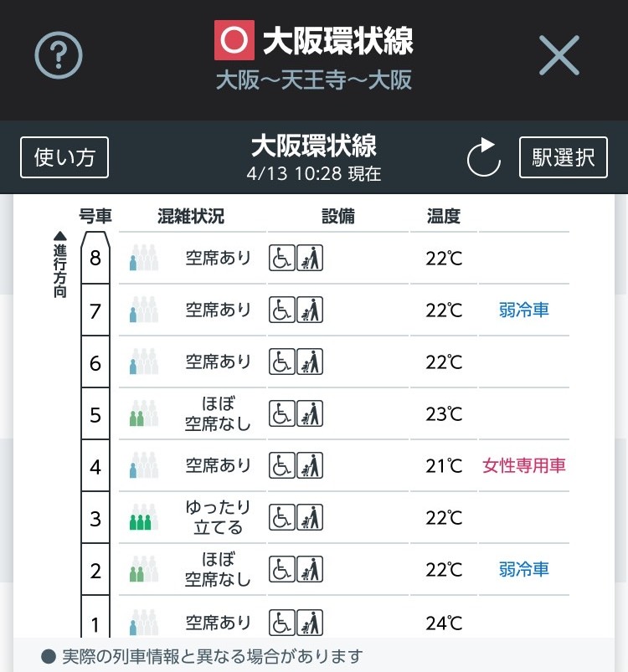This screenshot has height=672, width=628.
Task: Click the congestion people icon for car 5
Action: [144, 413]
